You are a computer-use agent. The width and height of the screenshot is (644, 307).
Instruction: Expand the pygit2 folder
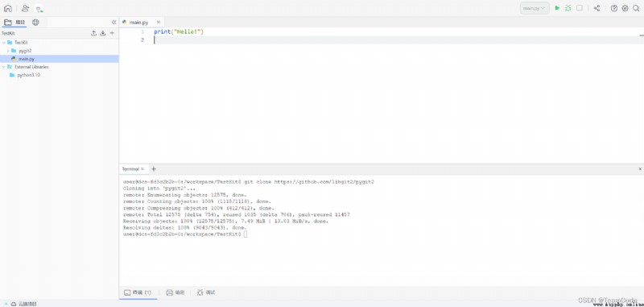pyautogui.click(x=8, y=51)
